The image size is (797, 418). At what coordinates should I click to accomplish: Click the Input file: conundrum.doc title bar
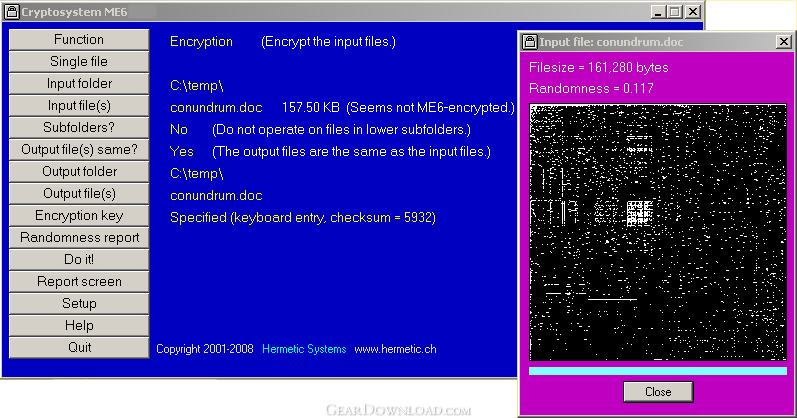pos(657,42)
